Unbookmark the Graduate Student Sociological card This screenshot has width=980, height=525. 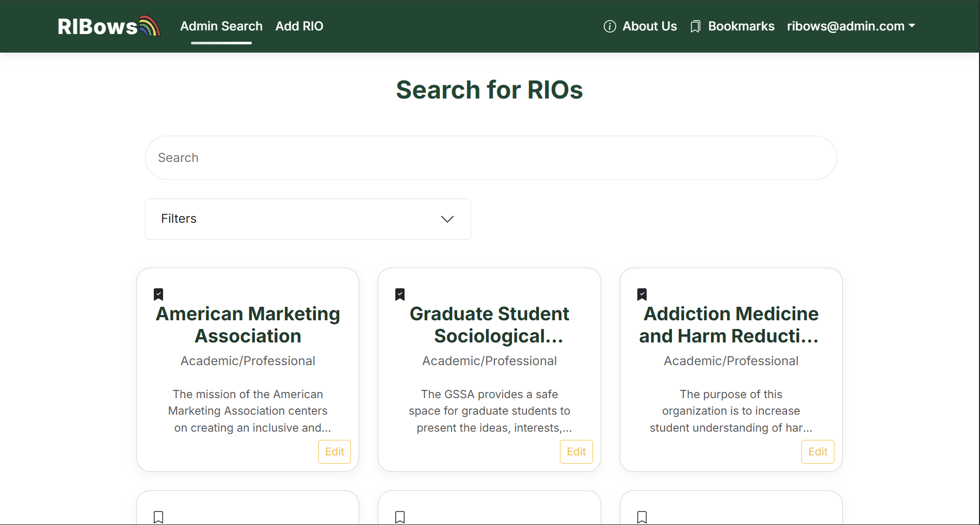pyautogui.click(x=400, y=294)
